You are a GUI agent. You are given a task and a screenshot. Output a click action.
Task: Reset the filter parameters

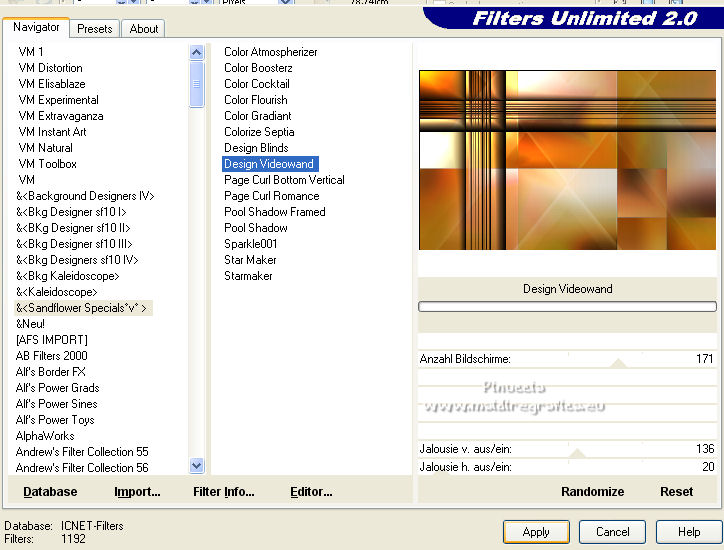676,491
